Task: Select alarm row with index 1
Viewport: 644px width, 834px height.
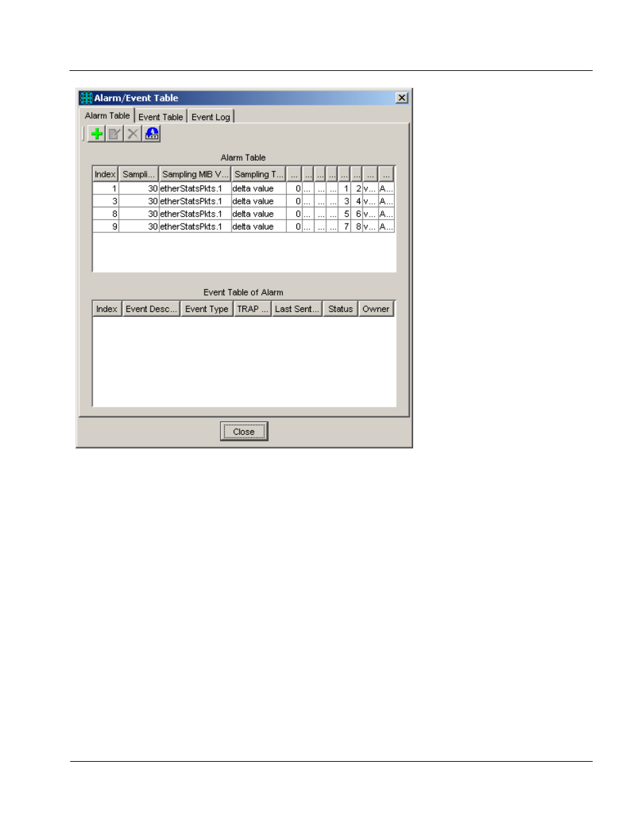Action: (243, 188)
